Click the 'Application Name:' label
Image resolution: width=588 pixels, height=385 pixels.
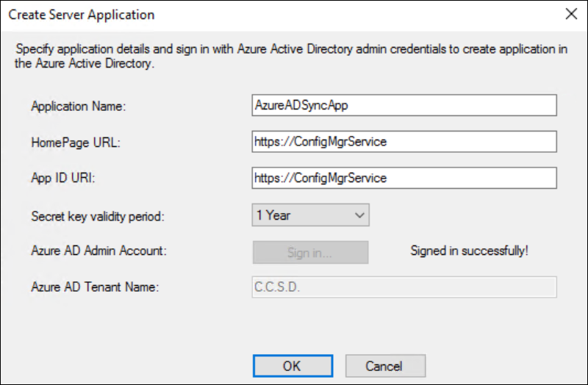[79, 106]
